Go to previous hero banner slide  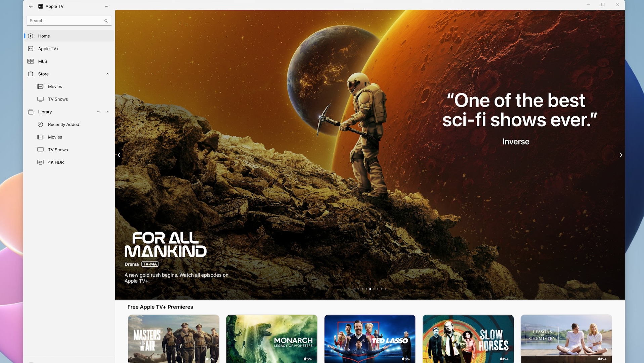119,155
